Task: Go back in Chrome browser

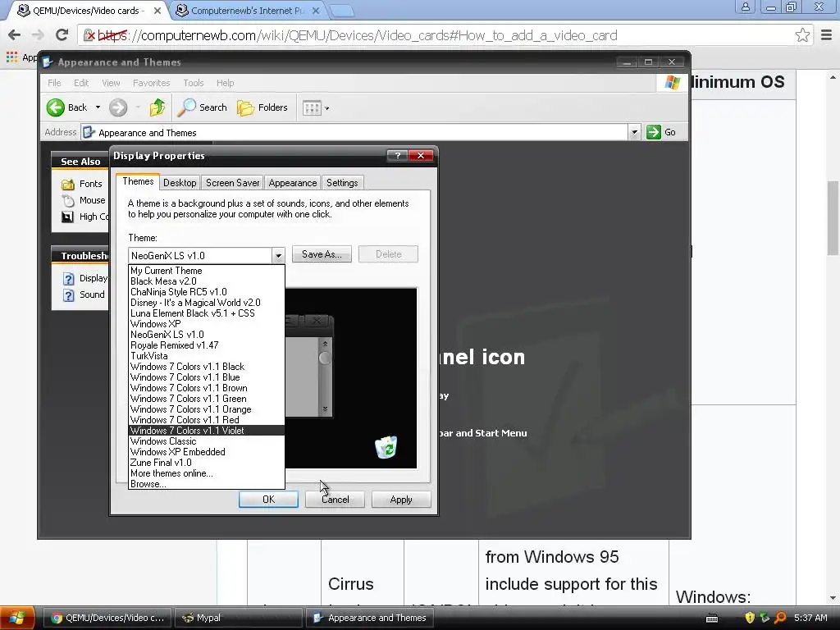Action: tap(15, 35)
